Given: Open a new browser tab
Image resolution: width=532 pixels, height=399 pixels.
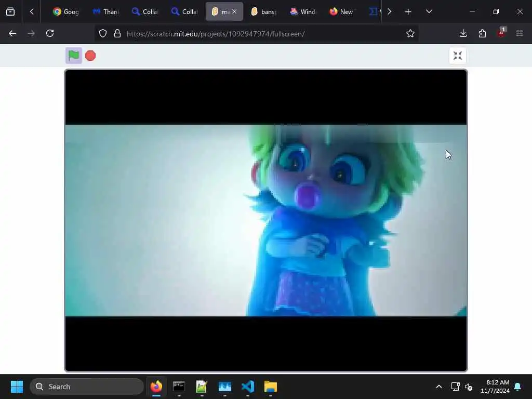Looking at the screenshot, I should pos(408,12).
